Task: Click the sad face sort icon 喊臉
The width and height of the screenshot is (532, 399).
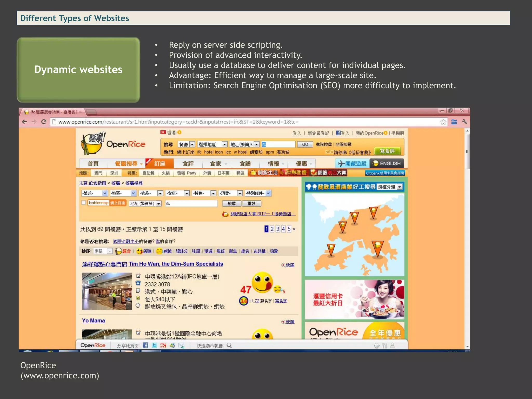Action: point(159,251)
